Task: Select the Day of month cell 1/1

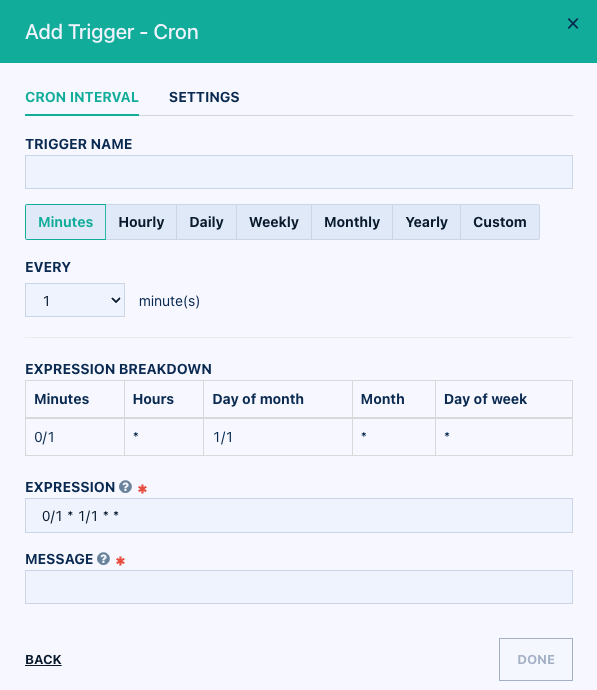Action: [x=278, y=437]
